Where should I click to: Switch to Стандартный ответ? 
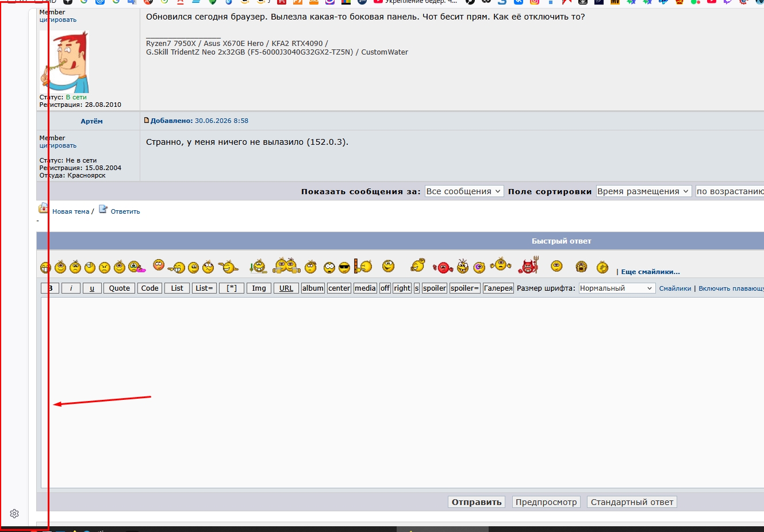632,502
